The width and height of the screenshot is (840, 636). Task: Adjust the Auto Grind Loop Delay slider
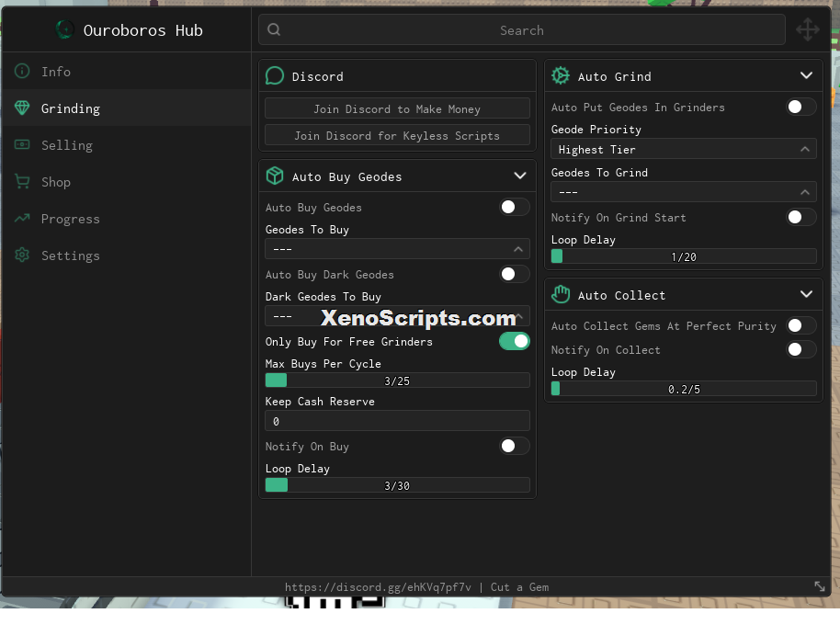click(684, 256)
